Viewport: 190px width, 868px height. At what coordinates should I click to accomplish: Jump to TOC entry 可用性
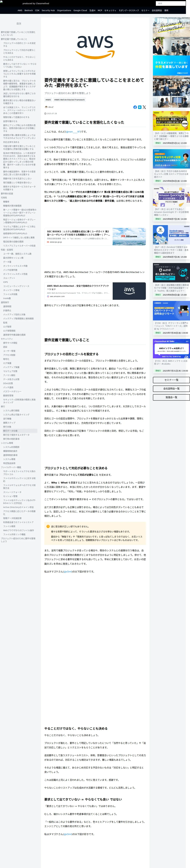pyautogui.click(x=4, y=198)
